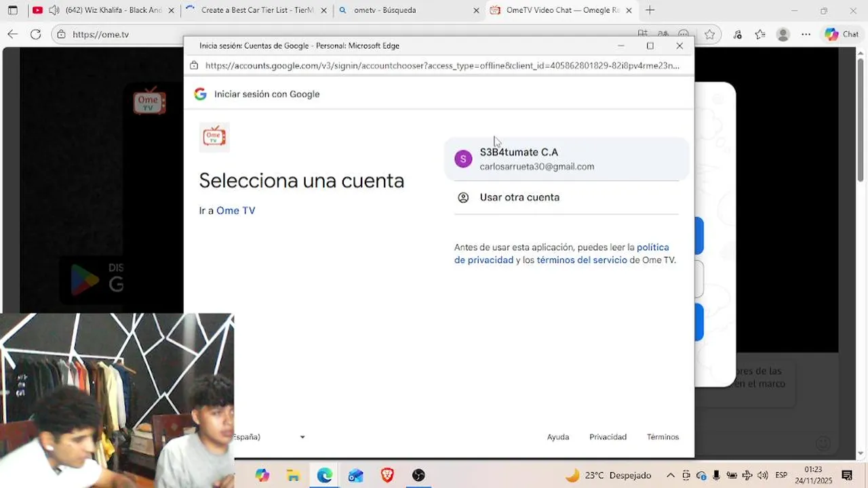Open the Términos footer link
This screenshot has width=868, height=488.
663,437
